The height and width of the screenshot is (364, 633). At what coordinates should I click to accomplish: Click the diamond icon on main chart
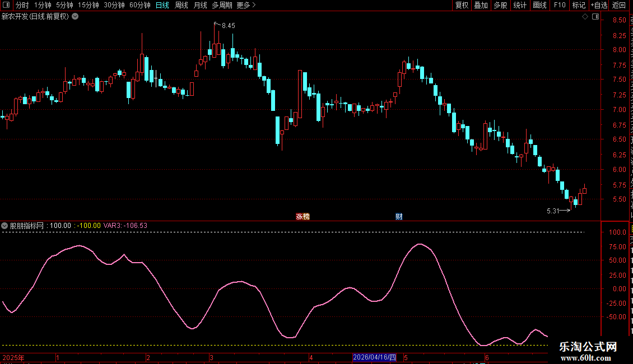click(585, 17)
